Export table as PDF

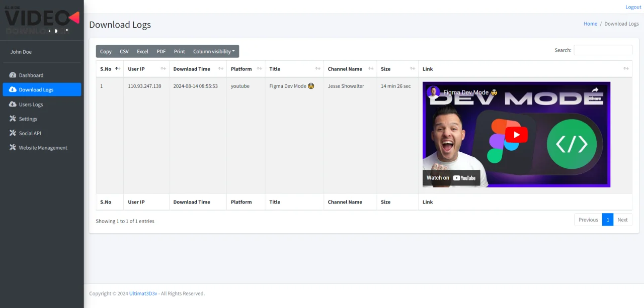[161, 51]
